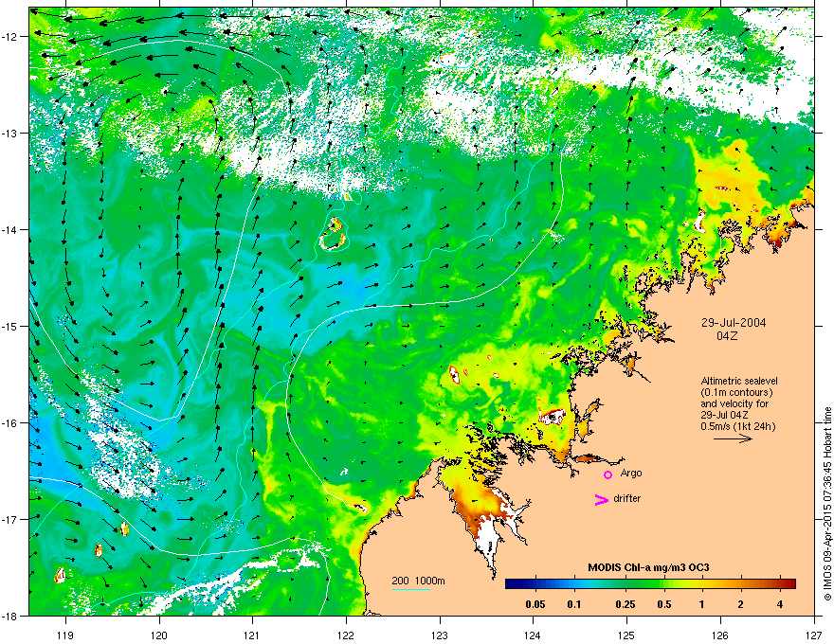Click the '29-Jul-2004' date label
The image size is (834, 644).
coord(734,323)
